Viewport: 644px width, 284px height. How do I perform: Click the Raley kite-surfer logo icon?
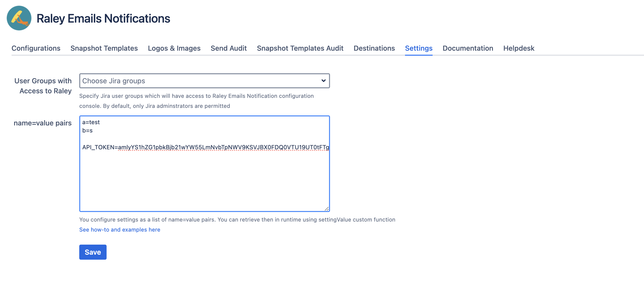[x=19, y=18]
